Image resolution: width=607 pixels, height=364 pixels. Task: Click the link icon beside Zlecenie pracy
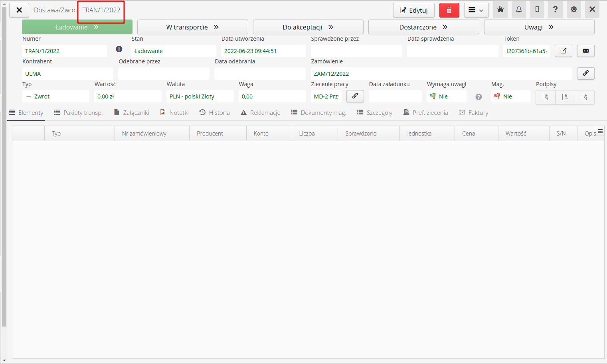coord(355,96)
